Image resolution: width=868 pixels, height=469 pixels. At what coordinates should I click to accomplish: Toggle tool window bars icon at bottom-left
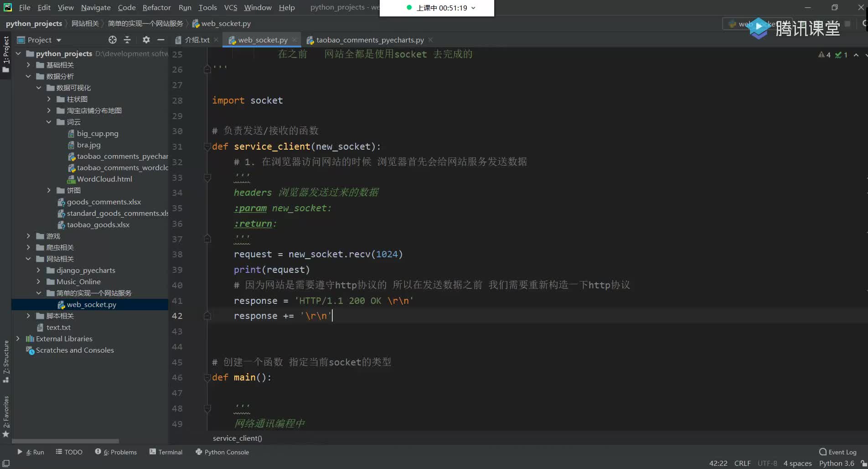tap(6, 463)
